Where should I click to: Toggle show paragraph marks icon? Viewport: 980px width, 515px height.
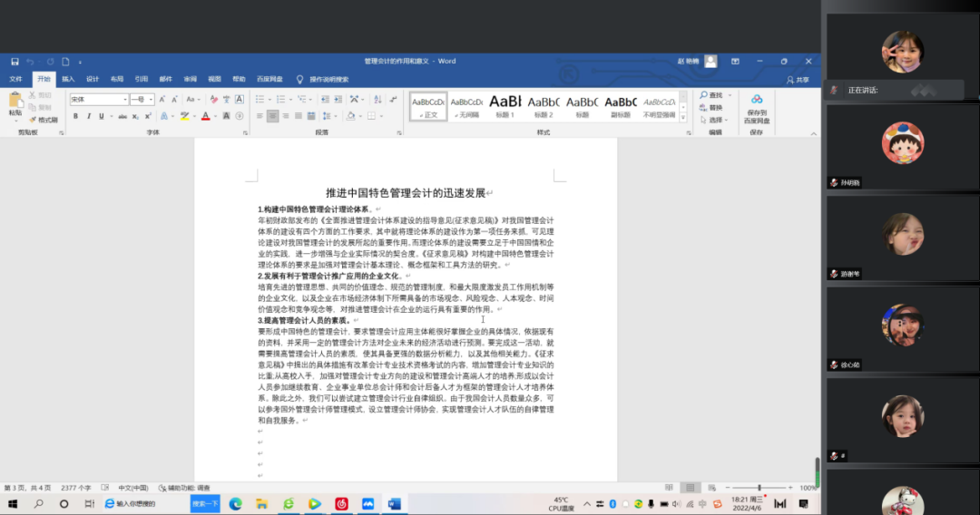click(393, 99)
